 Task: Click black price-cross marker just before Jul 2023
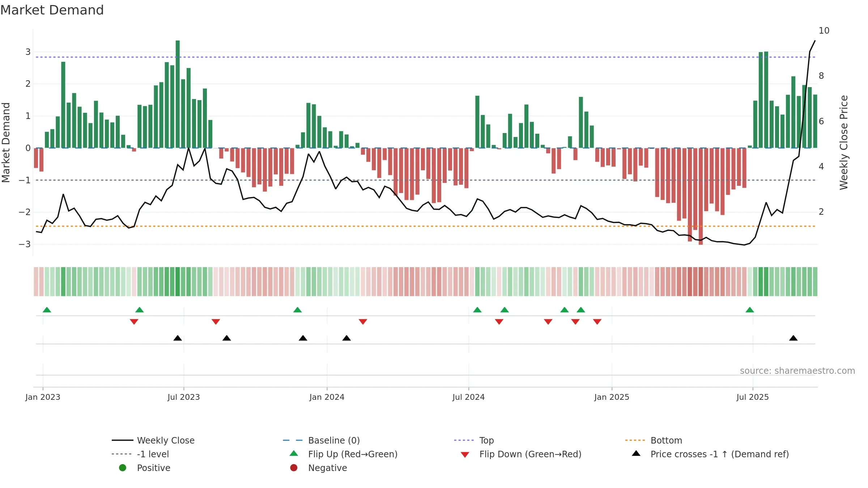coord(178,338)
